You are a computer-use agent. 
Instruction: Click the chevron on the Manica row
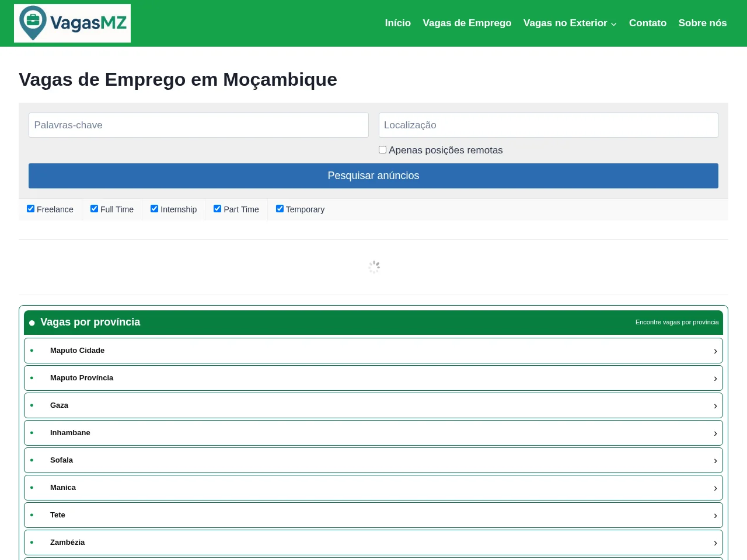(715, 488)
